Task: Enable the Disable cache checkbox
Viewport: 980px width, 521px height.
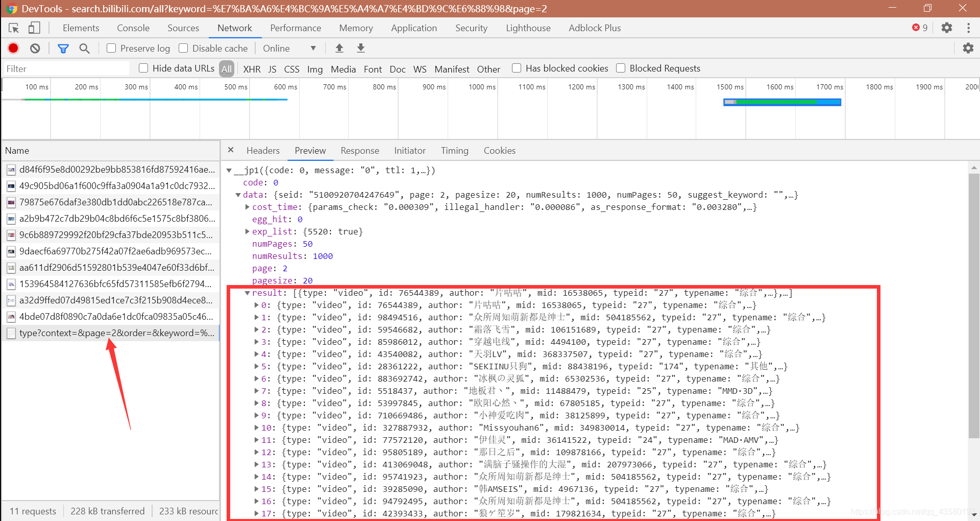Action: pos(183,48)
